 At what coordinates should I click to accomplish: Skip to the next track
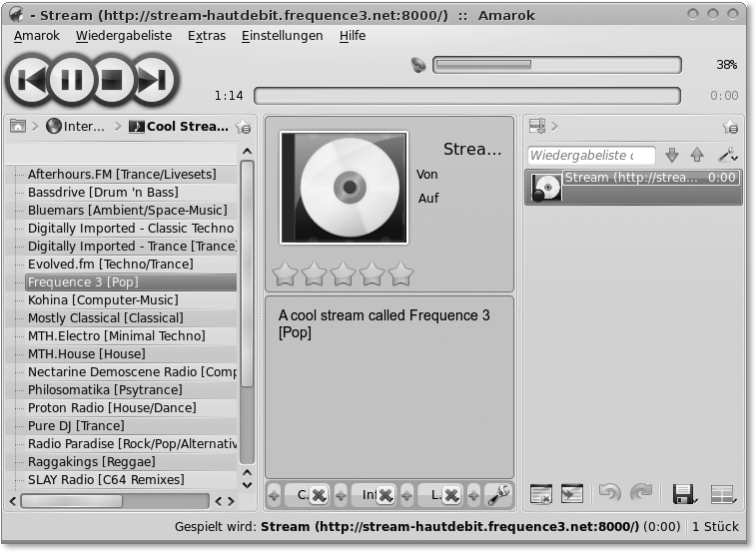[152, 80]
